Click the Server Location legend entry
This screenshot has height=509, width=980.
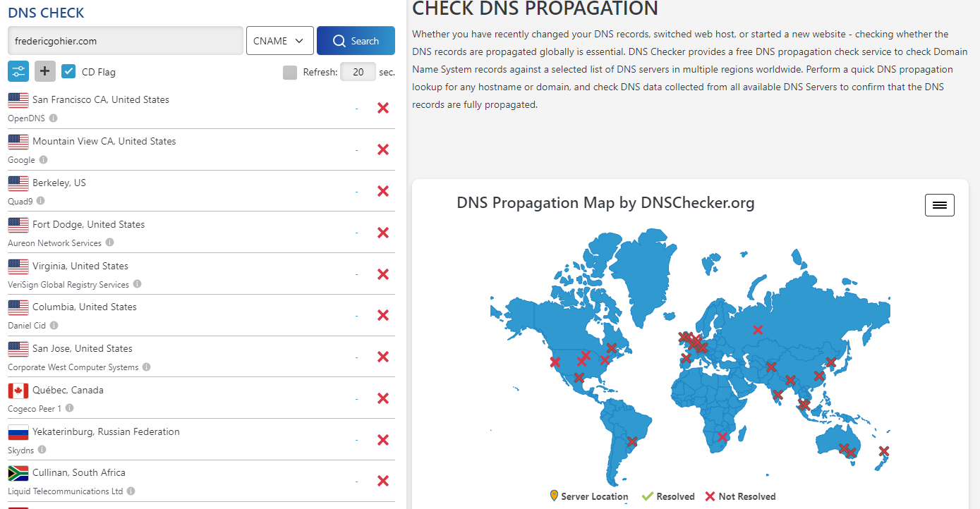click(x=588, y=496)
